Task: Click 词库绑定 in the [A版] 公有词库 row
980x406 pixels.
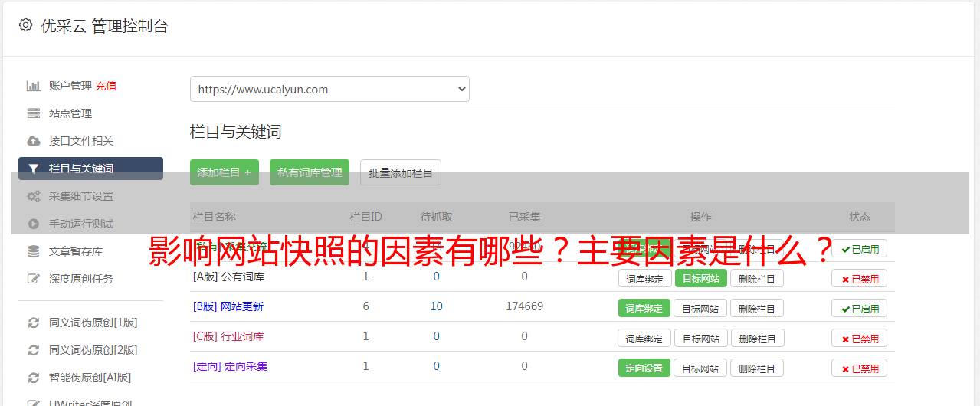Action: (644, 279)
